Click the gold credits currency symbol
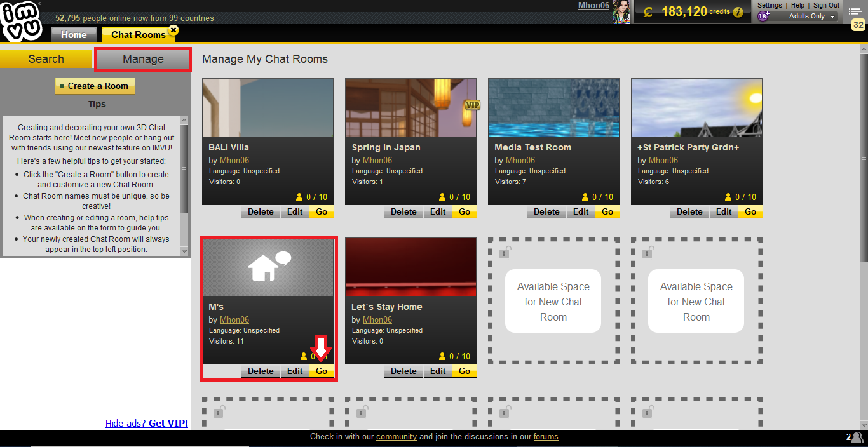The height and width of the screenshot is (447, 868). [x=648, y=12]
